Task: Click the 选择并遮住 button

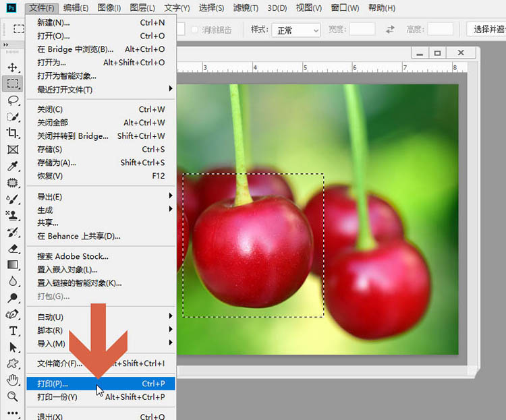Action: tap(486, 30)
